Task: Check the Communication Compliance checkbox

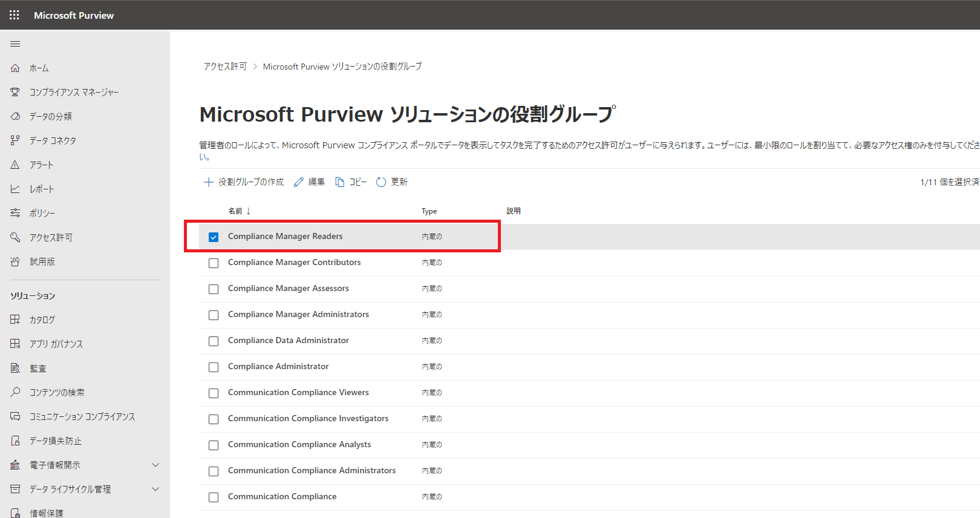Action: tap(214, 497)
